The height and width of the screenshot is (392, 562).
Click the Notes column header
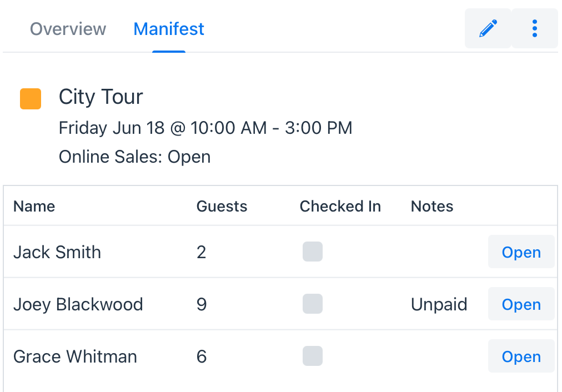(432, 207)
